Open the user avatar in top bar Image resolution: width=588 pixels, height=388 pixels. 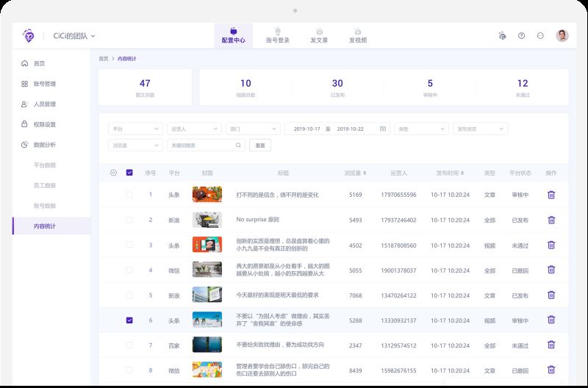tap(562, 35)
